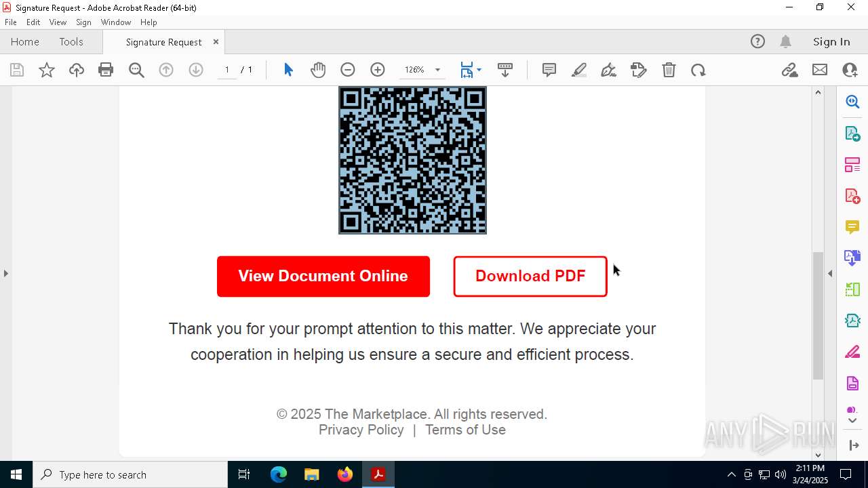Viewport: 868px width, 488px height.
Task: Upload file to cloud storage icon
Action: [x=77, y=70]
